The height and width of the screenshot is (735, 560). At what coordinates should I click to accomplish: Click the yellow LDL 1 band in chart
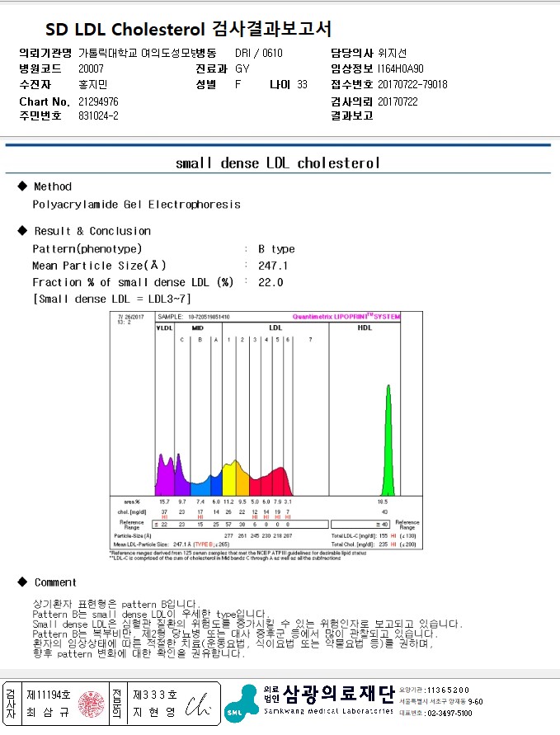point(228,478)
